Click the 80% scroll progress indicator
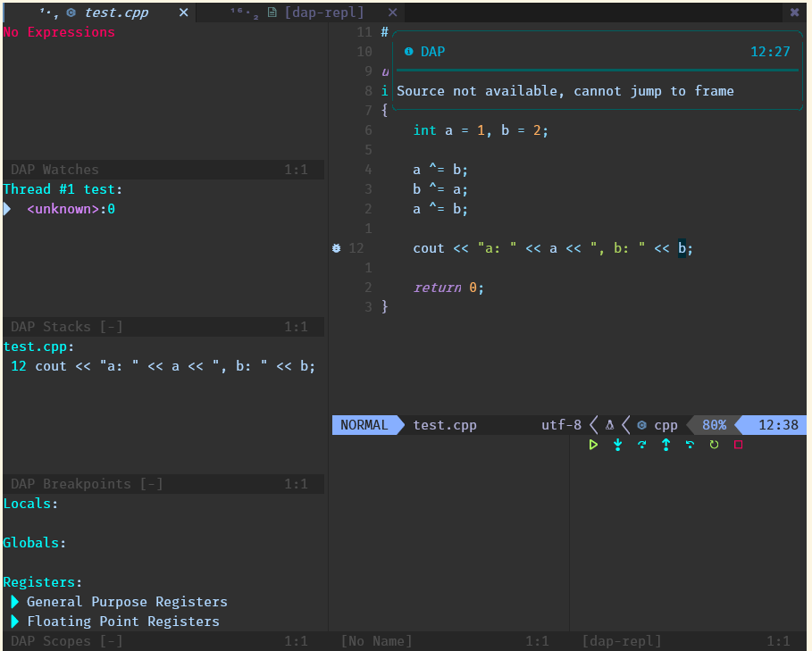This screenshot has height=651, width=812. [713, 425]
